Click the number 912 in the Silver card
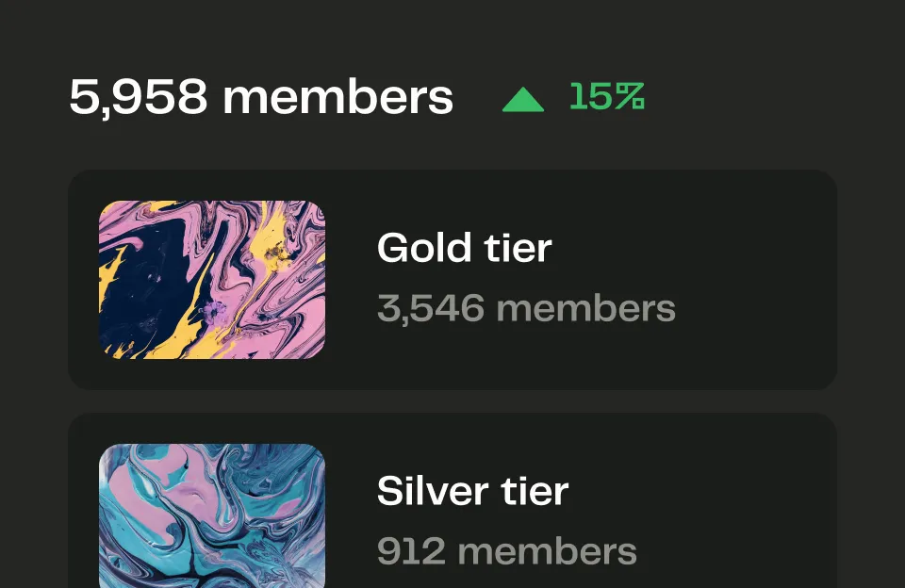This screenshot has width=905, height=588. pos(411,551)
